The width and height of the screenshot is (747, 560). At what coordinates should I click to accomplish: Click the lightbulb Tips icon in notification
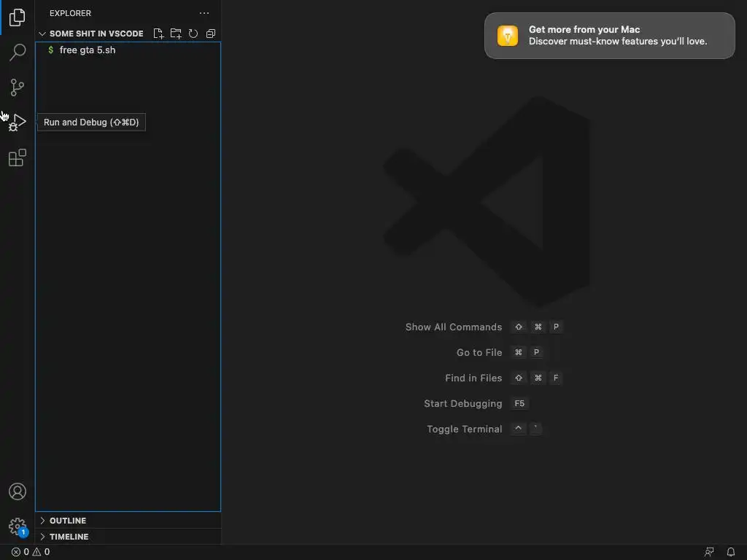[508, 36]
